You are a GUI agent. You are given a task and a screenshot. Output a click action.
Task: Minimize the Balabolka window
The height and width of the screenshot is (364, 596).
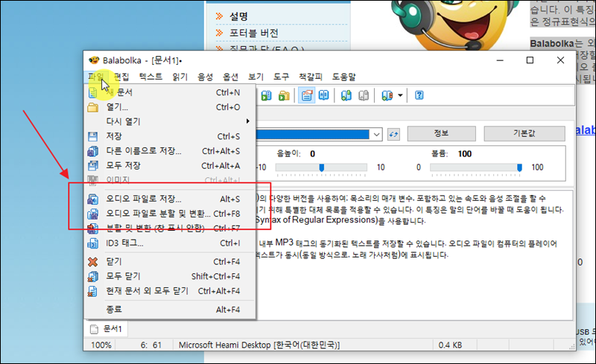pos(500,60)
